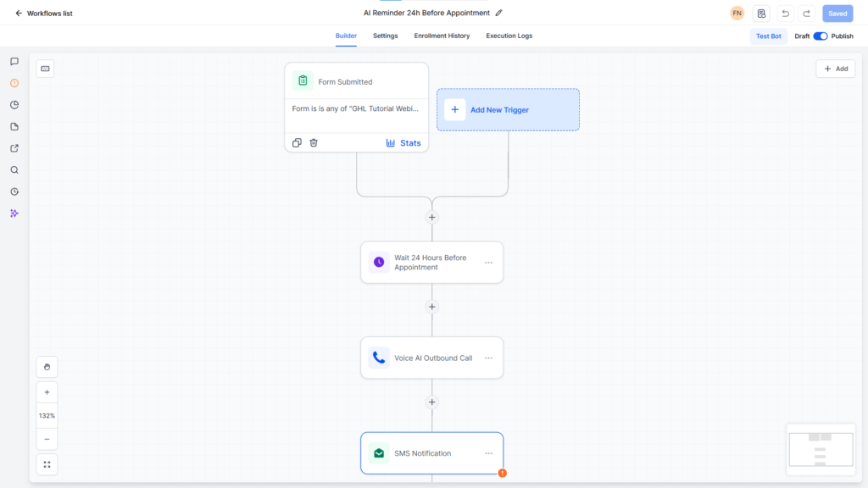Add a step below the triggers
Screen dimensions: 868x488
(x=431, y=218)
